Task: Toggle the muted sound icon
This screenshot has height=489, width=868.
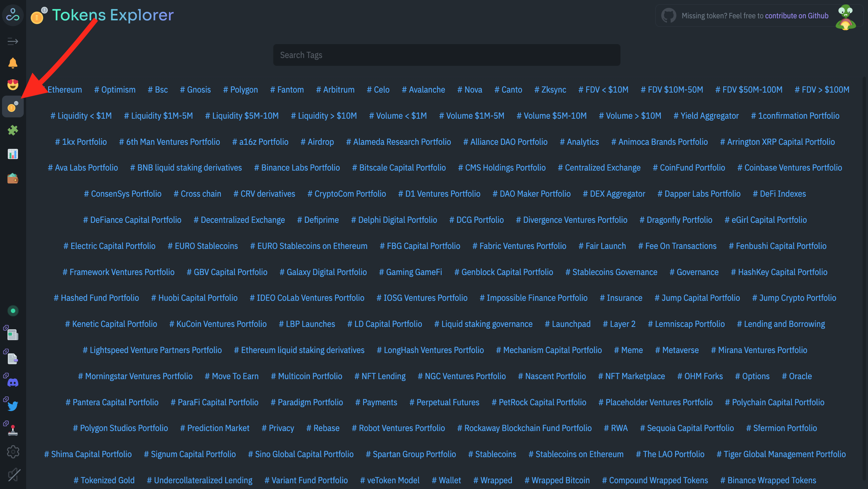Action: pos(14,475)
